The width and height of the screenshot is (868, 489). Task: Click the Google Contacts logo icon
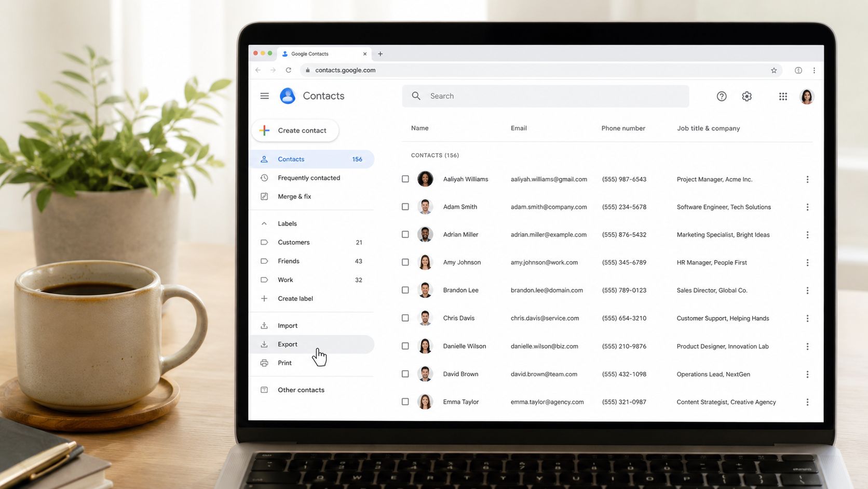pos(288,96)
